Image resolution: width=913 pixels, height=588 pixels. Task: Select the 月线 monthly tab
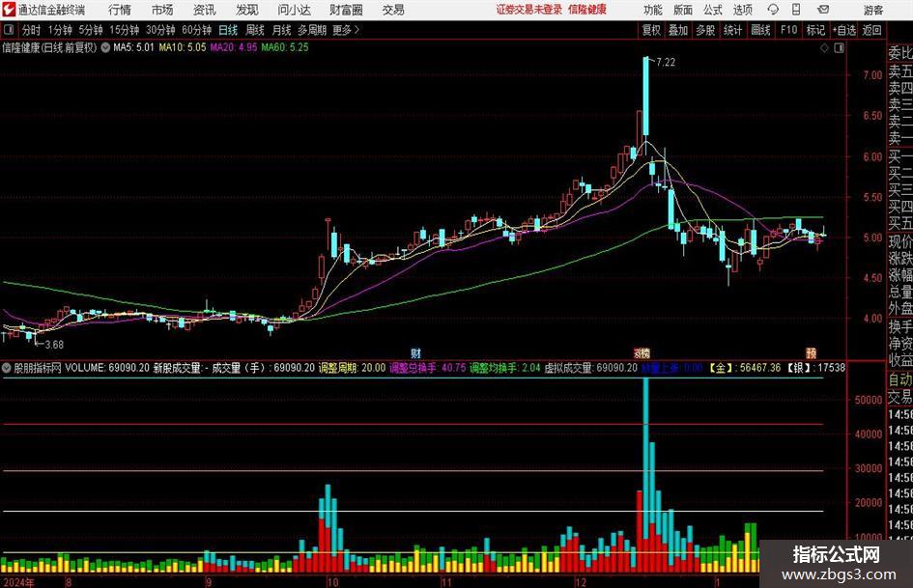(x=282, y=30)
